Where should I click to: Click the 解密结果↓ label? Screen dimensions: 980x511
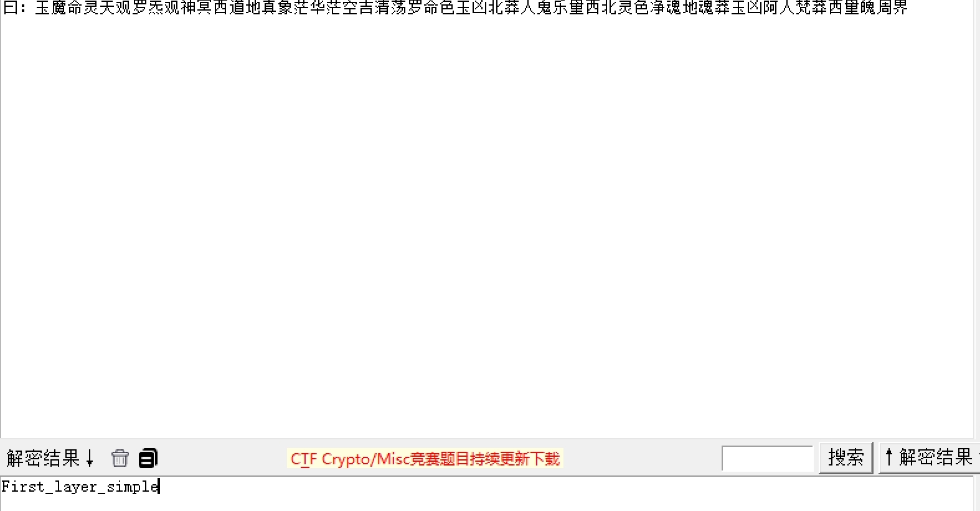(x=50, y=458)
